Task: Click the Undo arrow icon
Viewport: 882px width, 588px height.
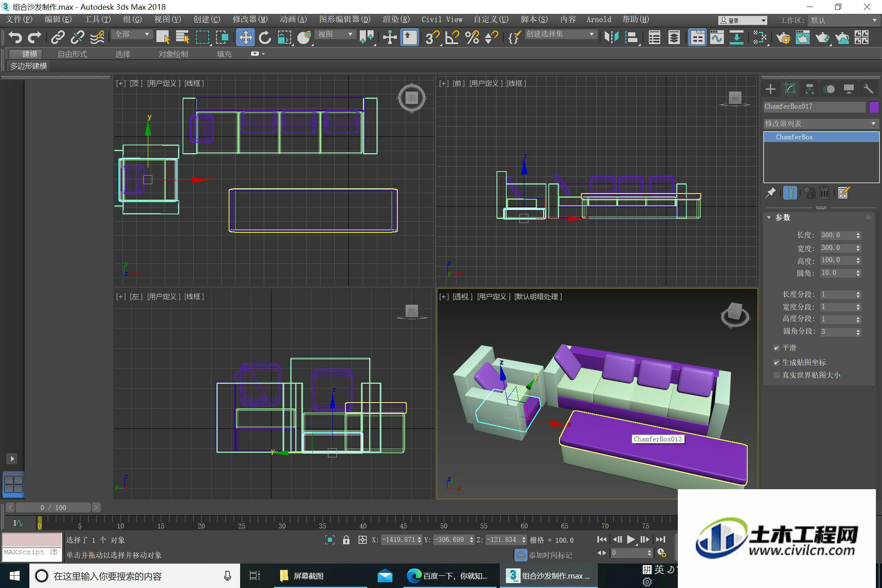Action: pos(16,38)
